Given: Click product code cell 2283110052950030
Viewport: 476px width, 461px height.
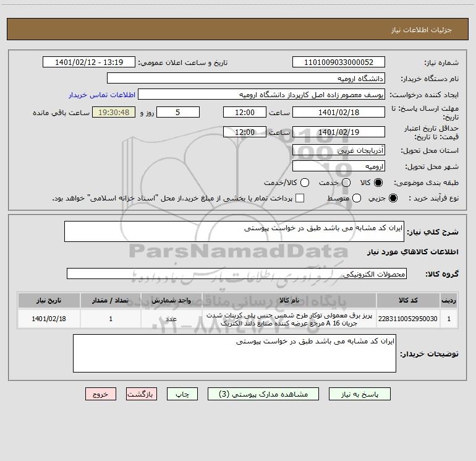Looking at the screenshot, I should (408, 319).
